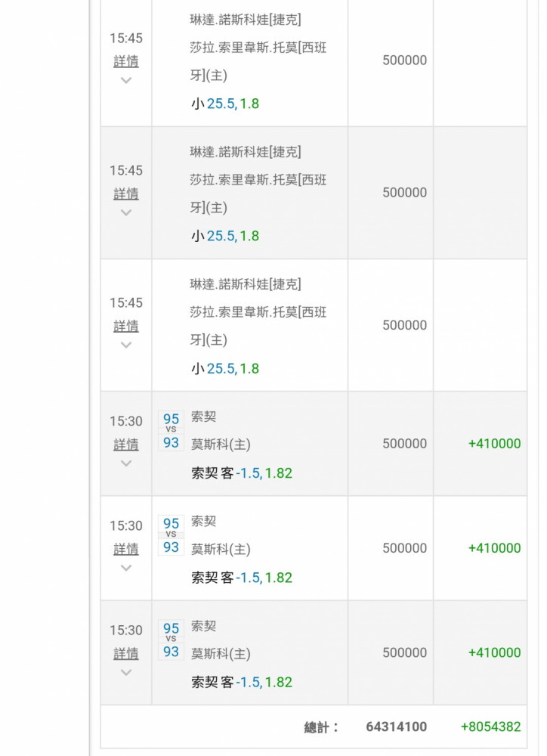
Task: Open 詳情 link in topmost 15:45 row
Action: (126, 61)
